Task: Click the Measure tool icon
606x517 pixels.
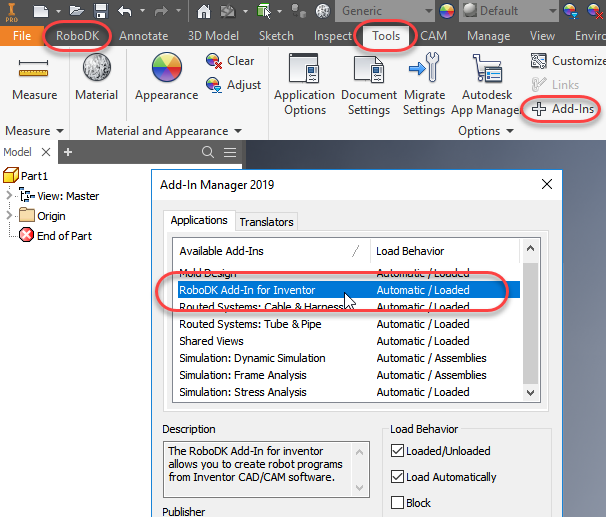Action: [x=34, y=71]
